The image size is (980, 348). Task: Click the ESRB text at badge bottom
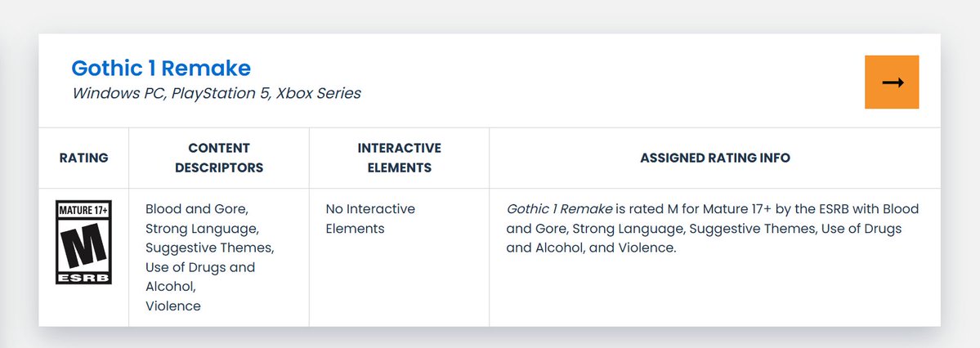point(83,276)
